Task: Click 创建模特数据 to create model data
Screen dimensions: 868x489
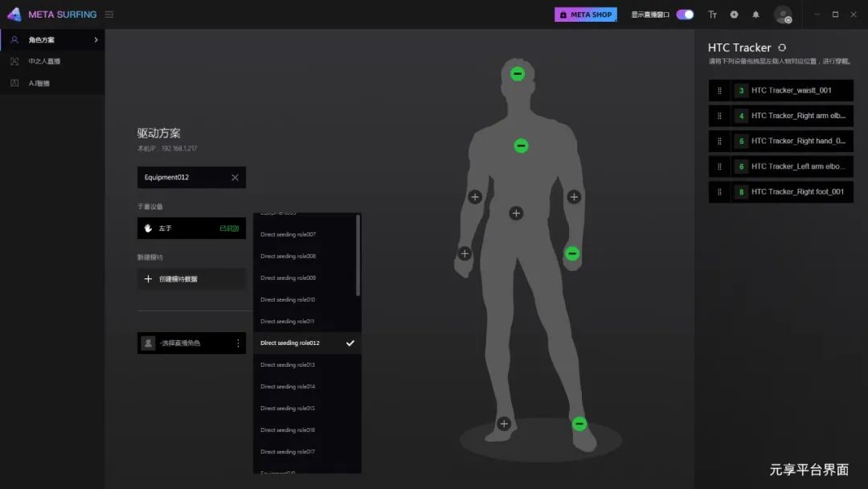Action: click(178, 279)
